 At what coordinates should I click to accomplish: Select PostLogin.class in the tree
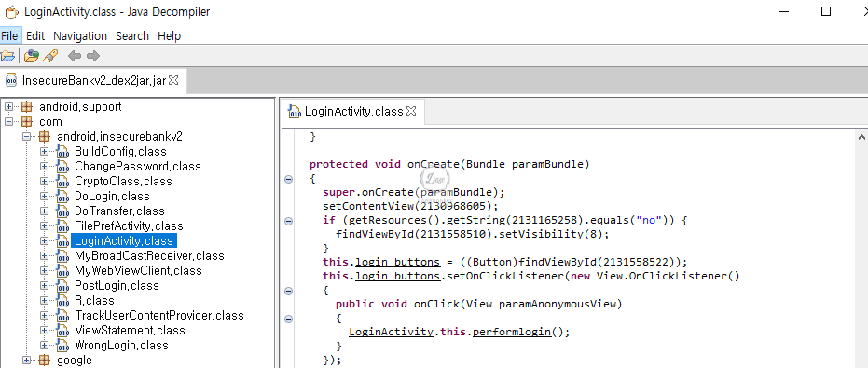117,286
